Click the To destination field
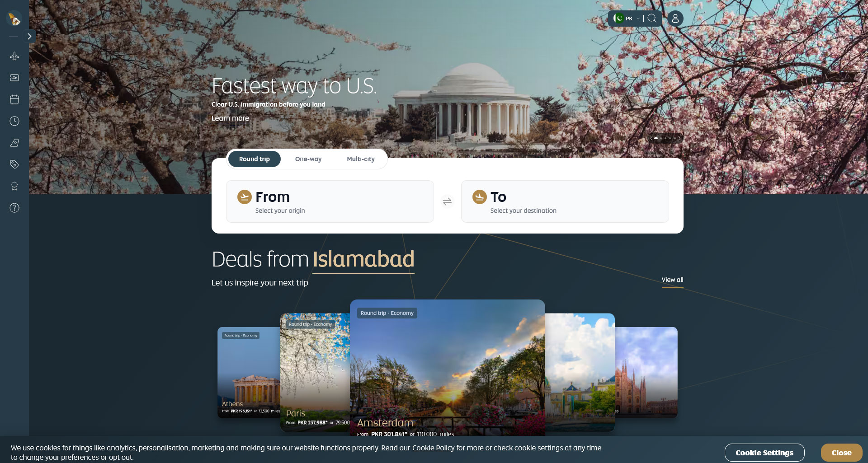Screen dimensions: 868x463 tap(565, 201)
